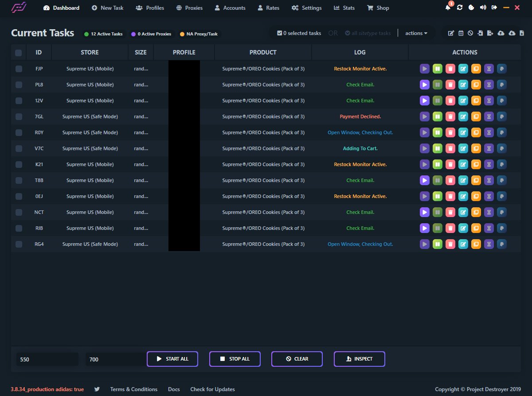532x396 pixels.
Task: Check the box for task NCT
Action: pos(19,212)
